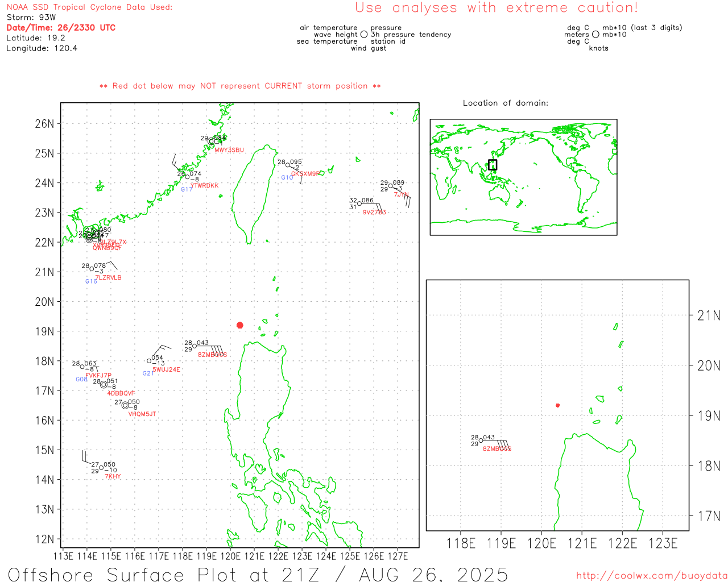Click station circle above the YTWRDKK label
Viewport: 728px width, 582px height.
188,177
